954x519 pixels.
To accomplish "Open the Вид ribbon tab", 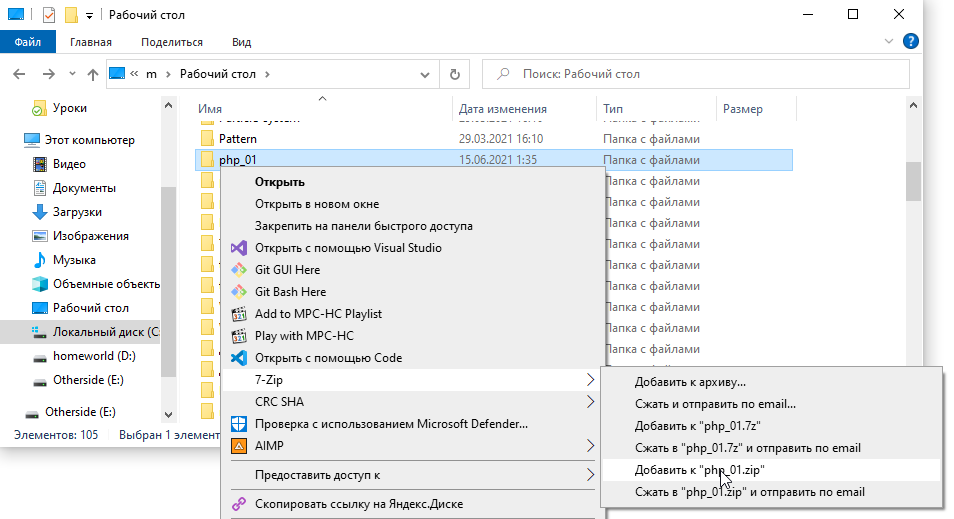I will [x=241, y=42].
